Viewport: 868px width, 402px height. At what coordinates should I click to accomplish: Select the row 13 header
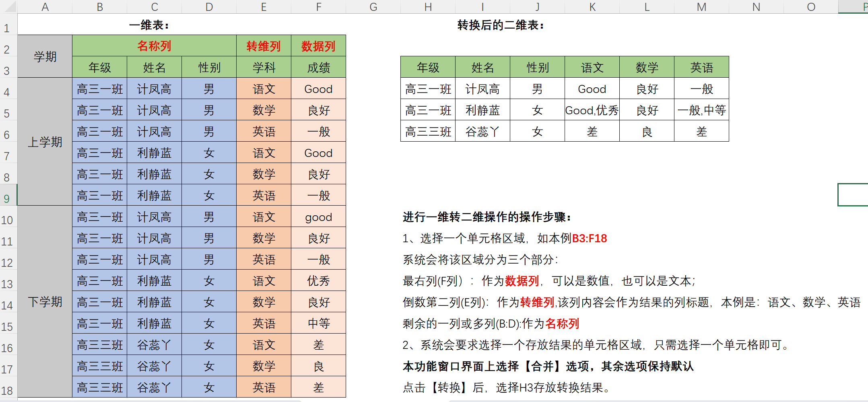(7, 284)
